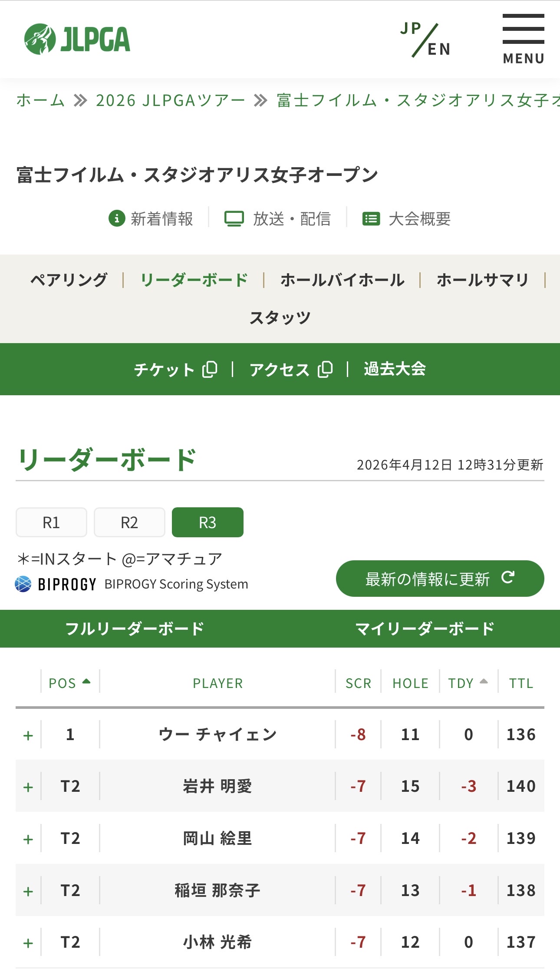560x979 pixels.
Task: Expand row for ウー チャイエン
Action: point(28,735)
